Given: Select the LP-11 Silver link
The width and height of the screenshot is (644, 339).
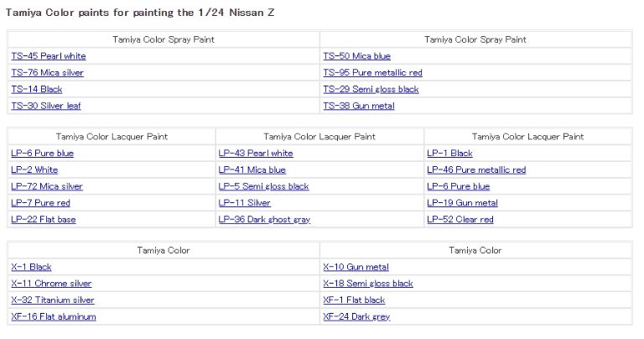Looking at the screenshot, I should point(244,203).
